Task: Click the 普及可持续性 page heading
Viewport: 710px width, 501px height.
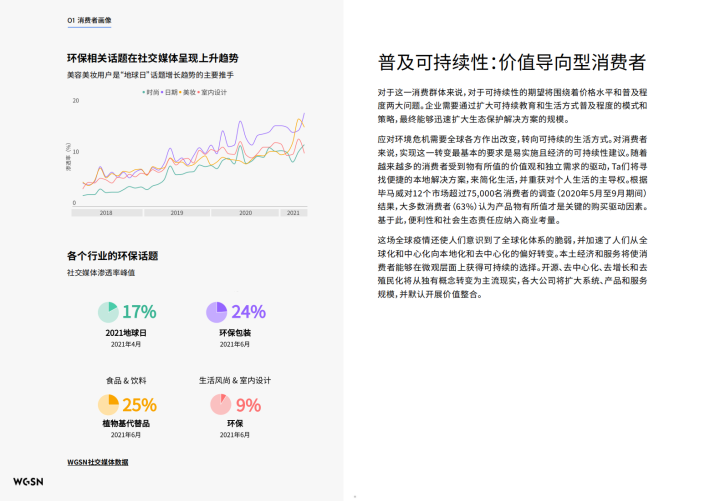Action: (x=511, y=63)
